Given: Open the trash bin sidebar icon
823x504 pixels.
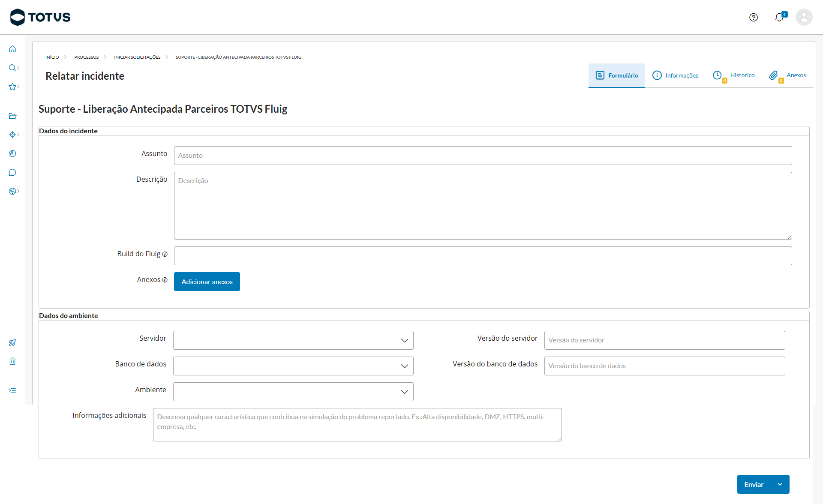Looking at the screenshot, I should pyautogui.click(x=12, y=361).
